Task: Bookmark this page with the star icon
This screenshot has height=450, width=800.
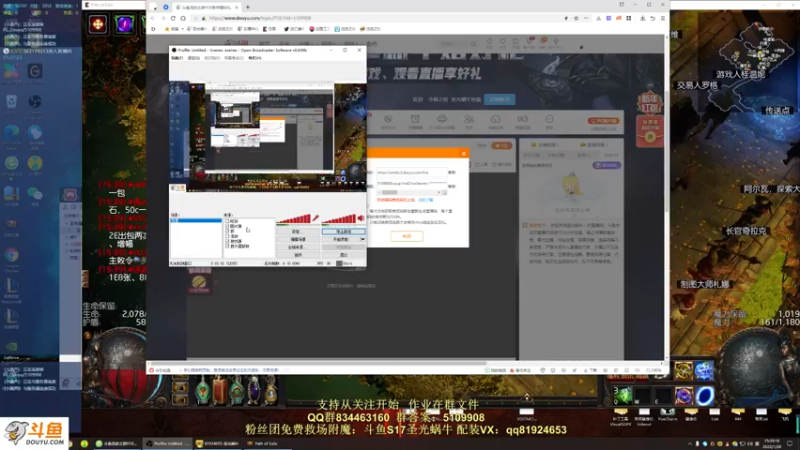Action: coord(576,18)
